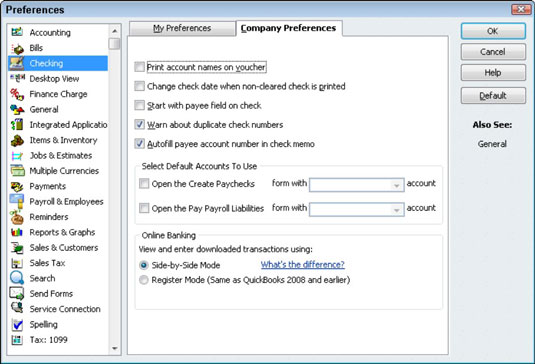Click the Default button
This screenshot has height=364, width=535.
[x=493, y=96]
